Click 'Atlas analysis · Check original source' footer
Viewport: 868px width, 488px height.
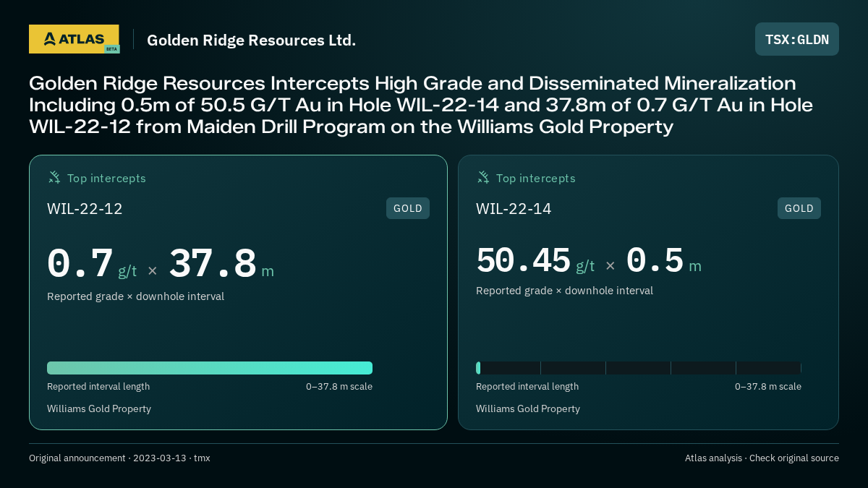pyautogui.click(x=762, y=458)
